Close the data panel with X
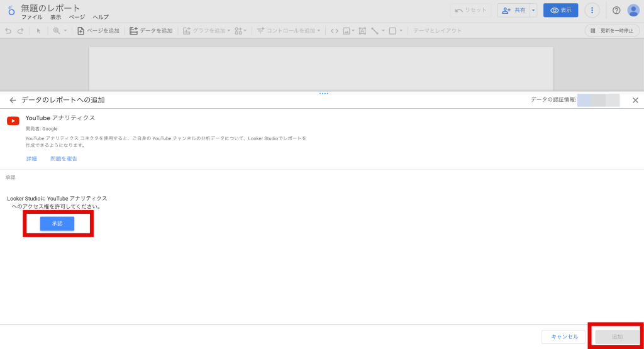The width and height of the screenshot is (644, 349). pos(635,100)
